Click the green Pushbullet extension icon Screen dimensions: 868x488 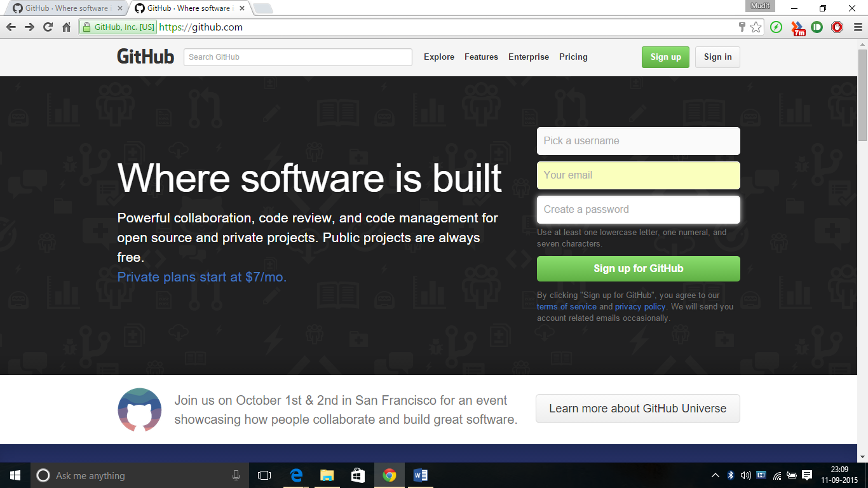tap(817, 27)
